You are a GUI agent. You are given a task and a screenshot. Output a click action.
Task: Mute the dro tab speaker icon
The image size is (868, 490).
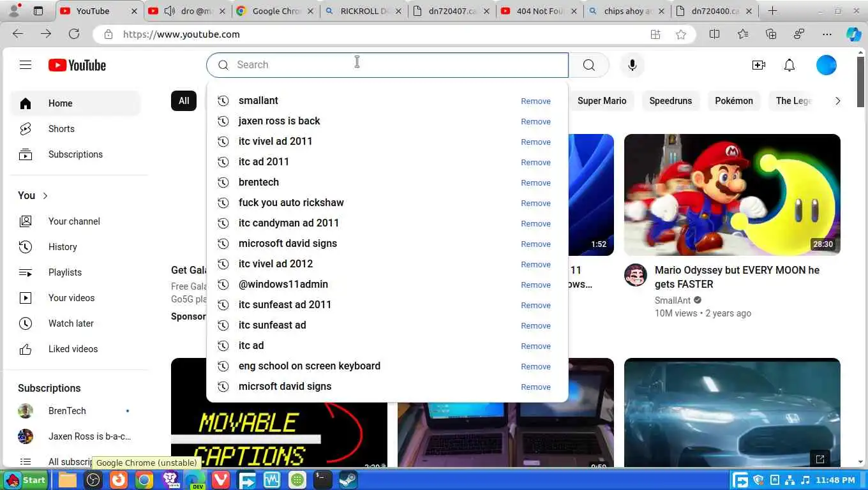coord(170,11)
